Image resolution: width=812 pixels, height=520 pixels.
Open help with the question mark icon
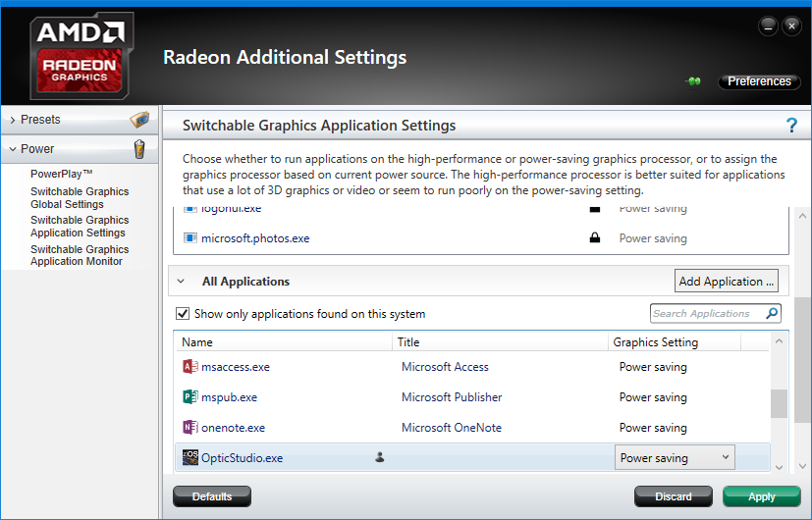click(x=791, y=125)
